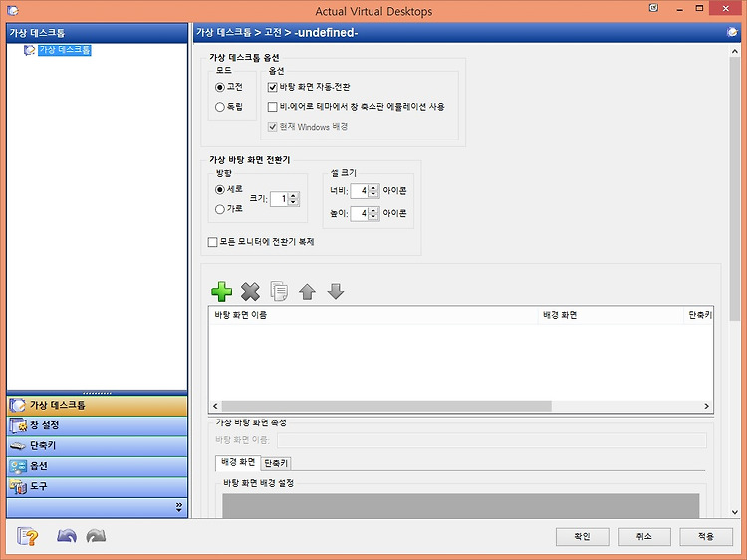Viewport: 747px width, 560px height.
Task: Click the green plus add desktop icon
Action: coord(221,291)
